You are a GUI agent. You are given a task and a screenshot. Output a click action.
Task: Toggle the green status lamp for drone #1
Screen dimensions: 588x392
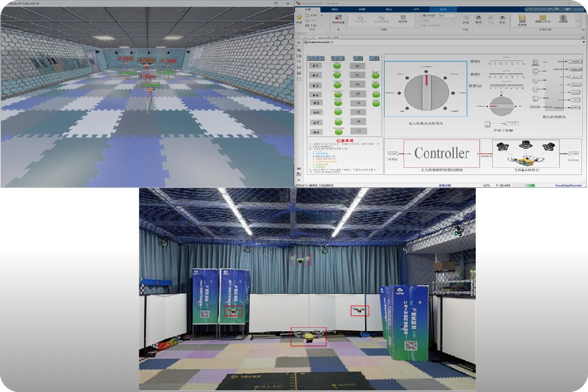tap(337, 66)
